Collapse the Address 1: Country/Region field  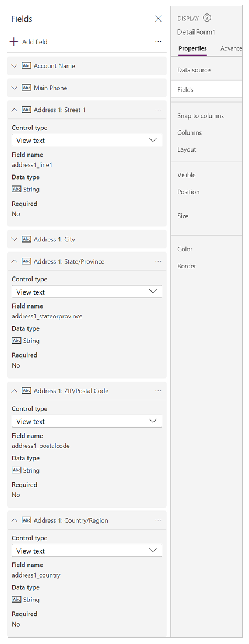coord(15,520)
